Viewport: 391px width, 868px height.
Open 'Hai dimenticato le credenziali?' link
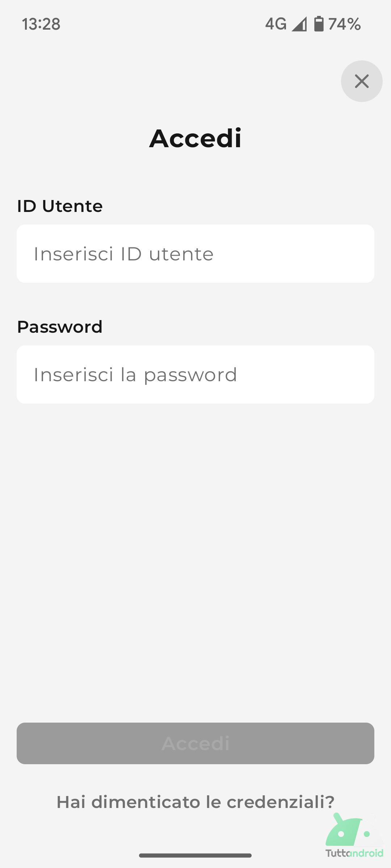point(195,802)
